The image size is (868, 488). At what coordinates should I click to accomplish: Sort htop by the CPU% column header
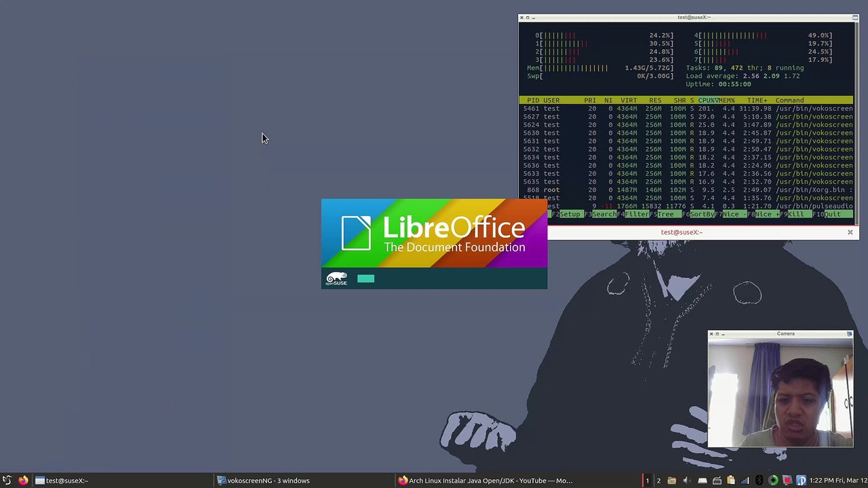[708, 100]
